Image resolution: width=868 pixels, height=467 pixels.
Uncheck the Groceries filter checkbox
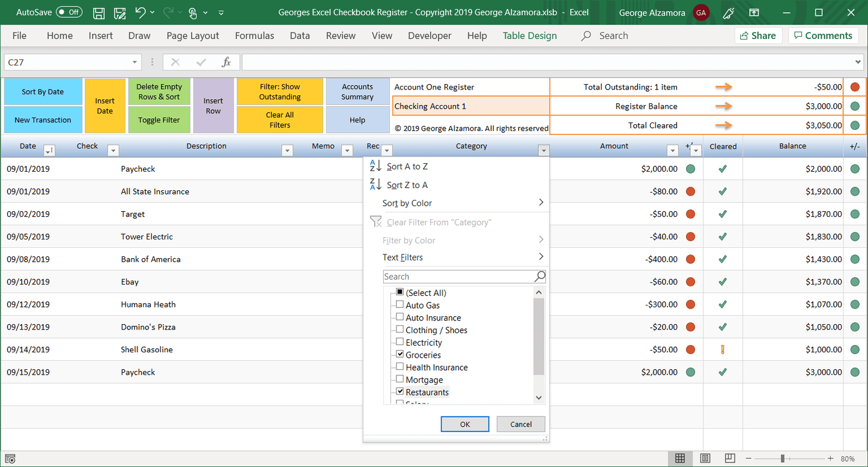[x=400, y=355]
